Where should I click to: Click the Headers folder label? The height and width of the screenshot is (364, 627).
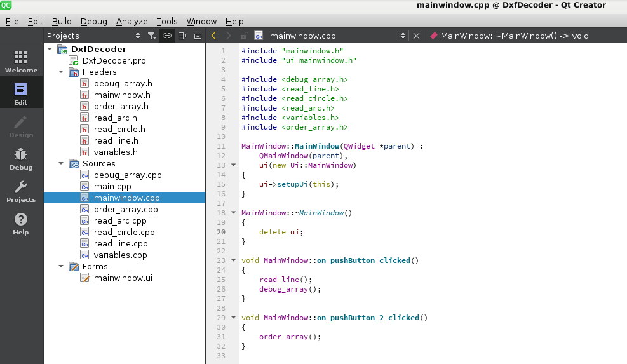coord(99,72)
